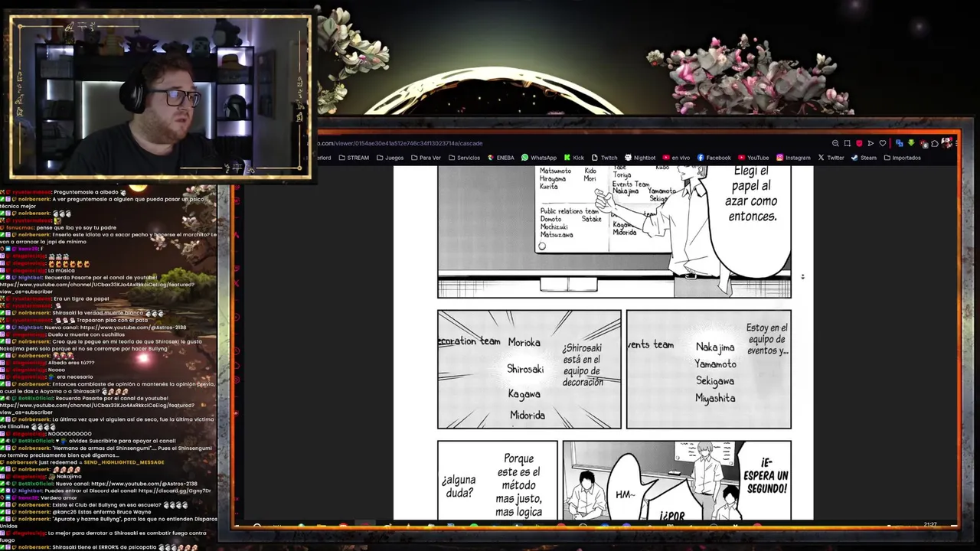The height and width of the screenshot is (551, 980).
Task: Open the Importados bookmarks folder
Action: 902,158
